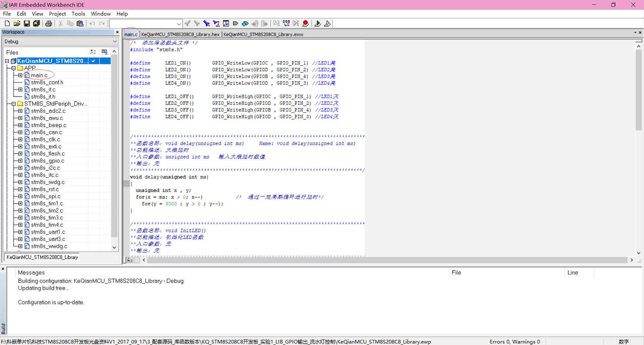Expand the stm8s_it.c node
This screenshot has height=345, width=644.
click(x=20, y=89)
